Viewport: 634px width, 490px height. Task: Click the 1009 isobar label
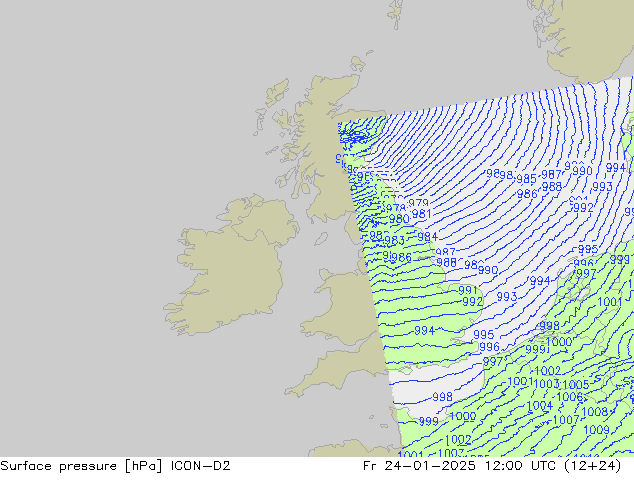(x=596, y=430)
